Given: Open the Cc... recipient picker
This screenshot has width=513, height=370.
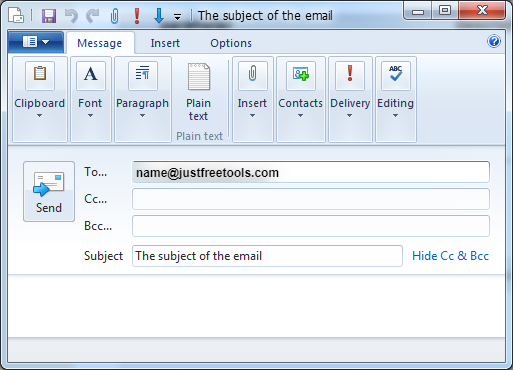Looking at the screenshot, I should tap(96, 199).
